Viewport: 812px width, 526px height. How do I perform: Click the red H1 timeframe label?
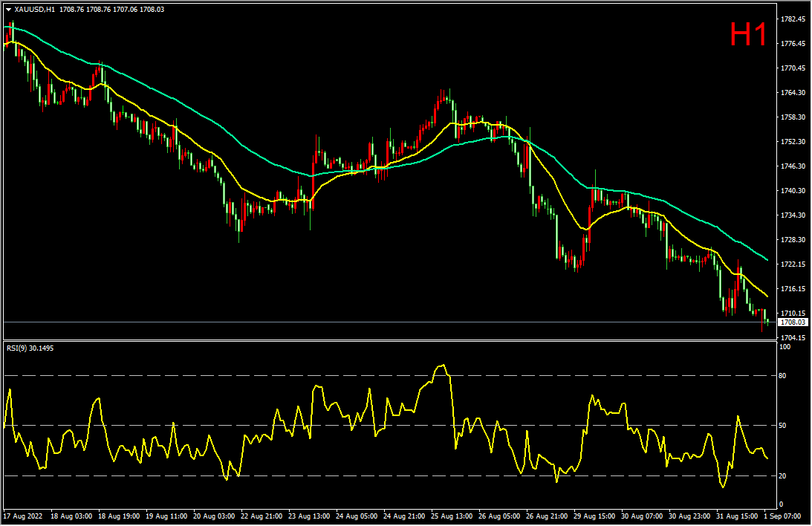coord(748,34)
